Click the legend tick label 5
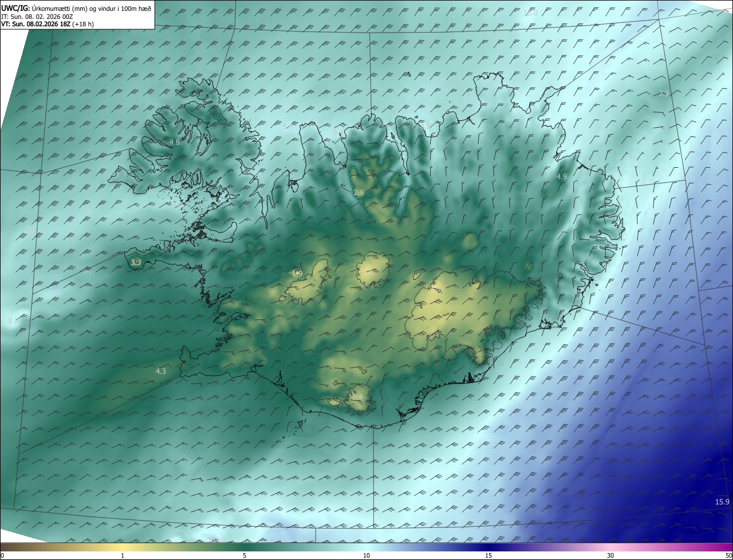 tap(245, 555)
